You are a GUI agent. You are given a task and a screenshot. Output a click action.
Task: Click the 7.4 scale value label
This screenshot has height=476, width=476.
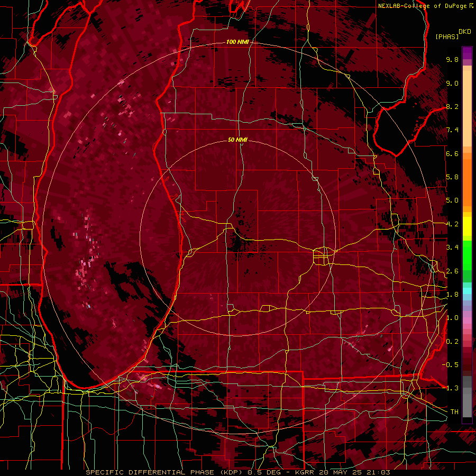click(452, 130)
